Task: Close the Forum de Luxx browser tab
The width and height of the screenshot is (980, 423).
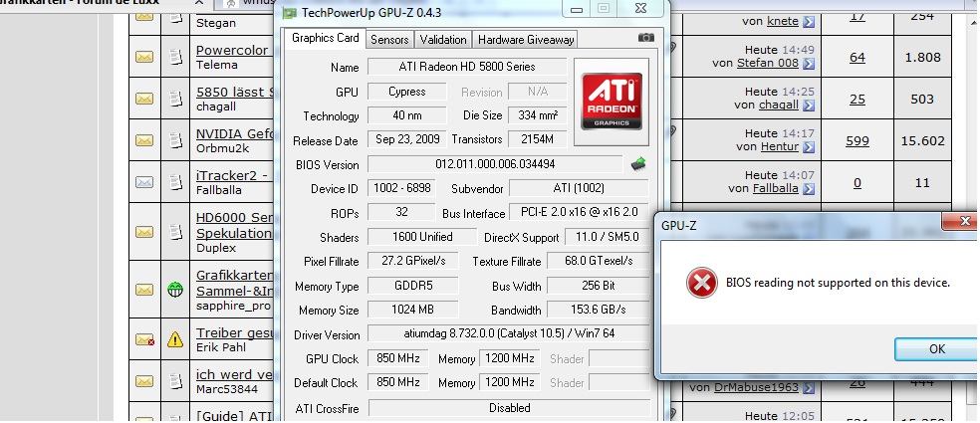Action: coord(199,3)
